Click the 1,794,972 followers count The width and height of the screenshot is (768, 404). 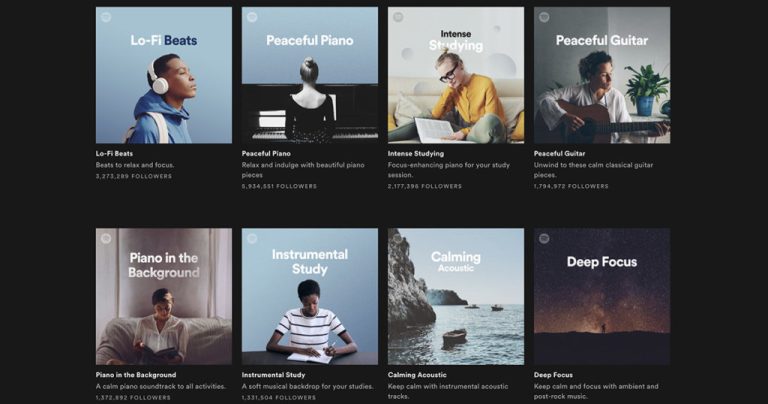coord(571,186)
